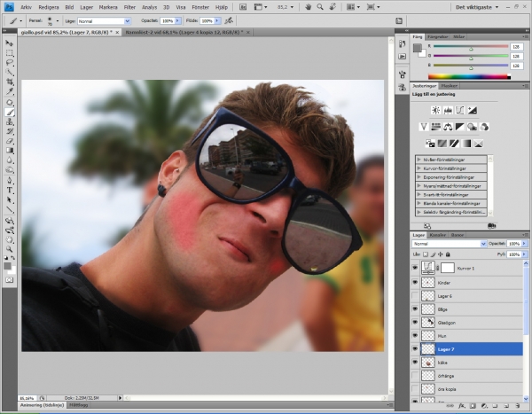Add a Brightness/Contrast adjustment

[x=435, y=110]
